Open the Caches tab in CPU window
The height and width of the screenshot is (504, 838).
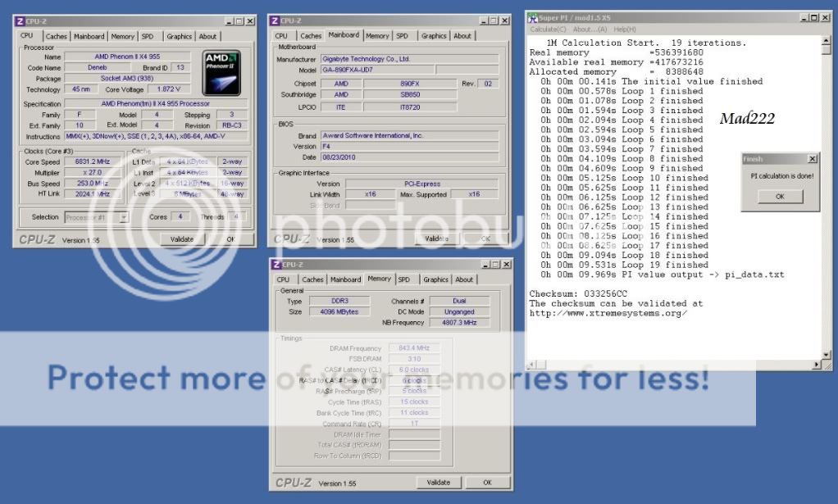56,36
